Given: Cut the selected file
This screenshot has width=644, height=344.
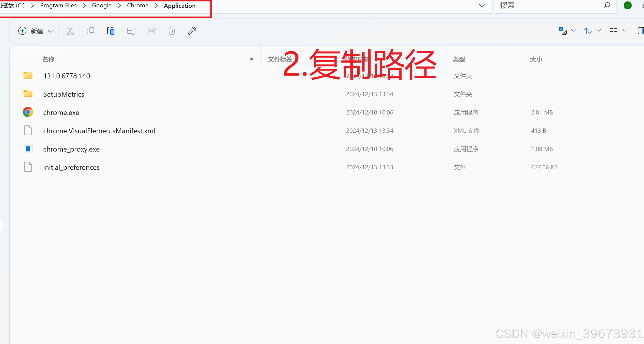Looking at the screenshot, I should tap(70, 31).
